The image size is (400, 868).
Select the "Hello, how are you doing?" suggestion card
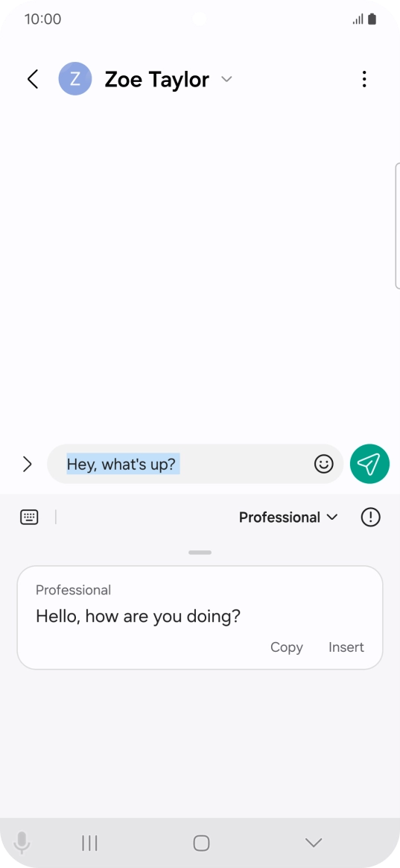click(x=200, y=617)
